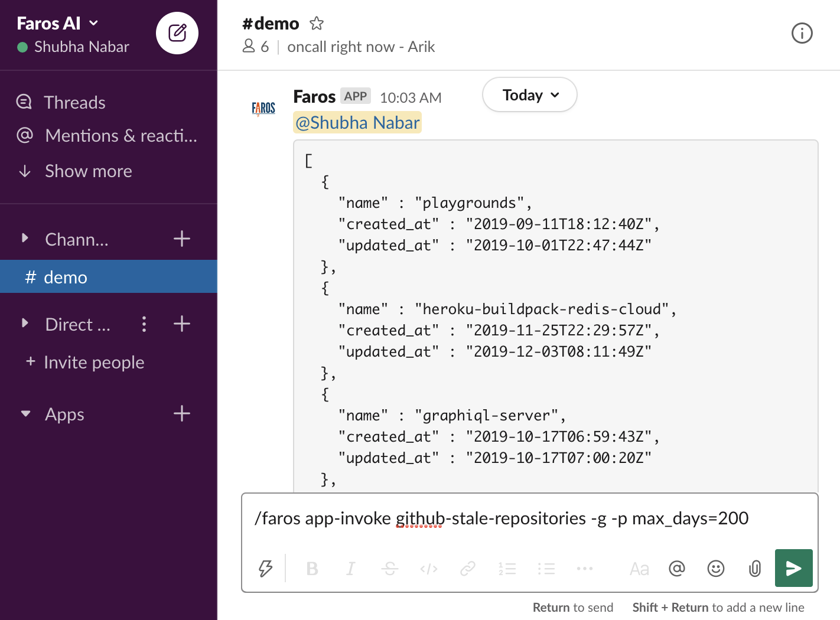
Task: Click the #demo channel title
Action: 271,24
